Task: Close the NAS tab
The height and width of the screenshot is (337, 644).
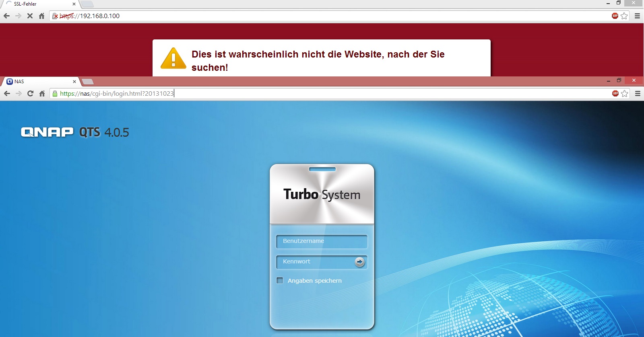Action: [x=74, y=82]
